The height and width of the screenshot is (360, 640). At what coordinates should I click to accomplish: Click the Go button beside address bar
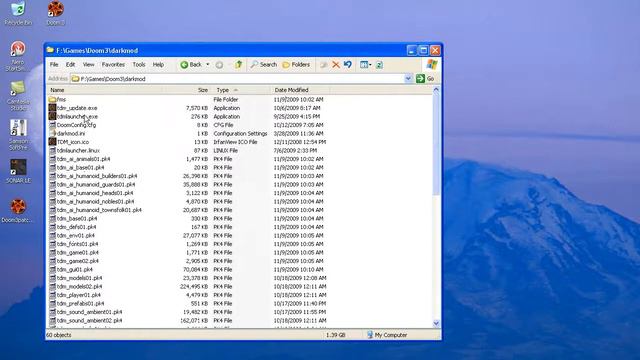coord(425,78)
